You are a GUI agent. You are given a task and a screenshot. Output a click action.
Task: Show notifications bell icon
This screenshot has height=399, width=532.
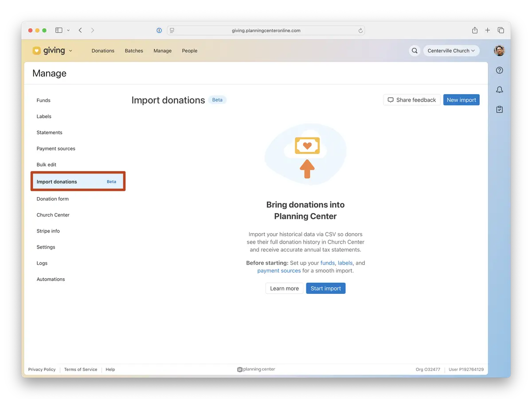500,90
